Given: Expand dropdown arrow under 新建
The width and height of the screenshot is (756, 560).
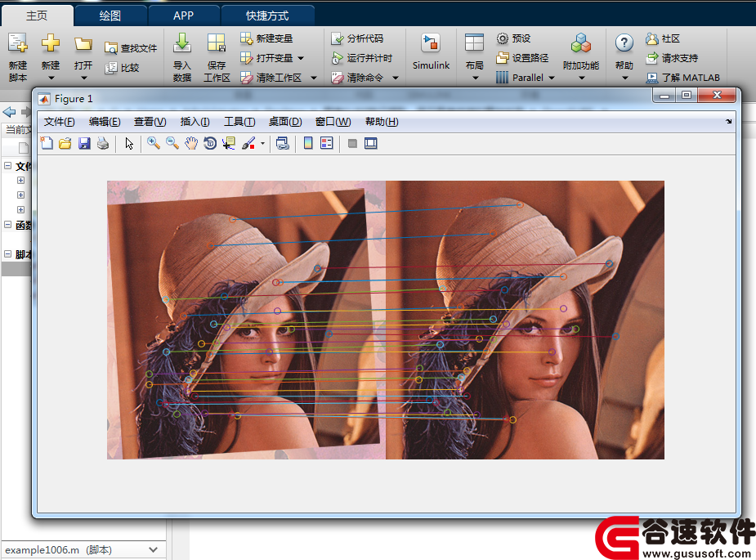Looking at the screenshot, I should pos(51,78).
